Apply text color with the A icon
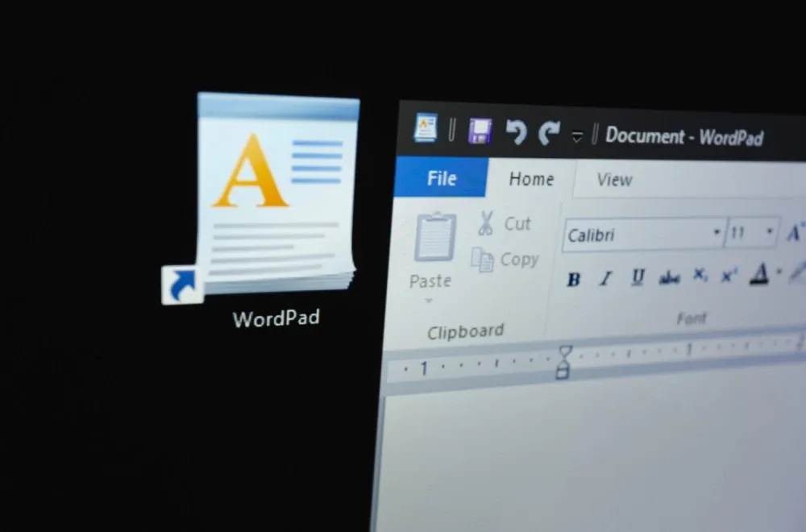Image resolution: width=806 pixels, height=532 pixels. pos(759,274)
